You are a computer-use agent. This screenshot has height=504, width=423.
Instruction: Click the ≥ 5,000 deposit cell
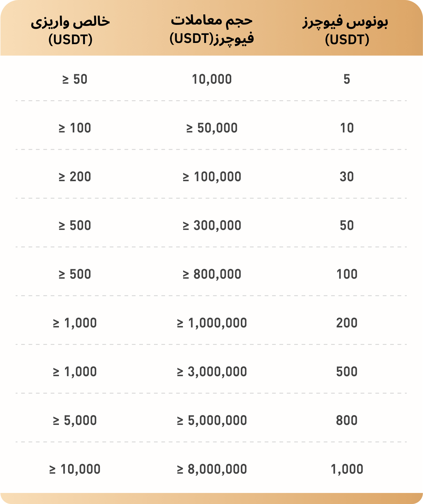(x=75, y=421)
